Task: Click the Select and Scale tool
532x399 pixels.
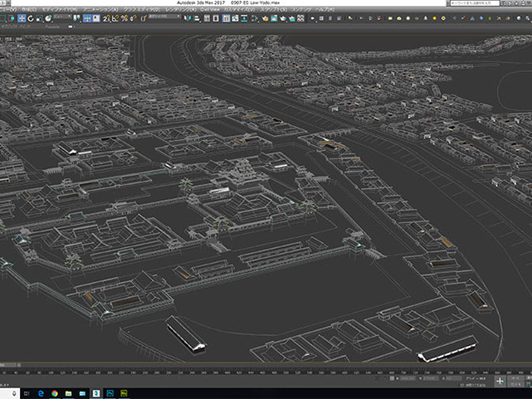Action: tap(38, 17)
